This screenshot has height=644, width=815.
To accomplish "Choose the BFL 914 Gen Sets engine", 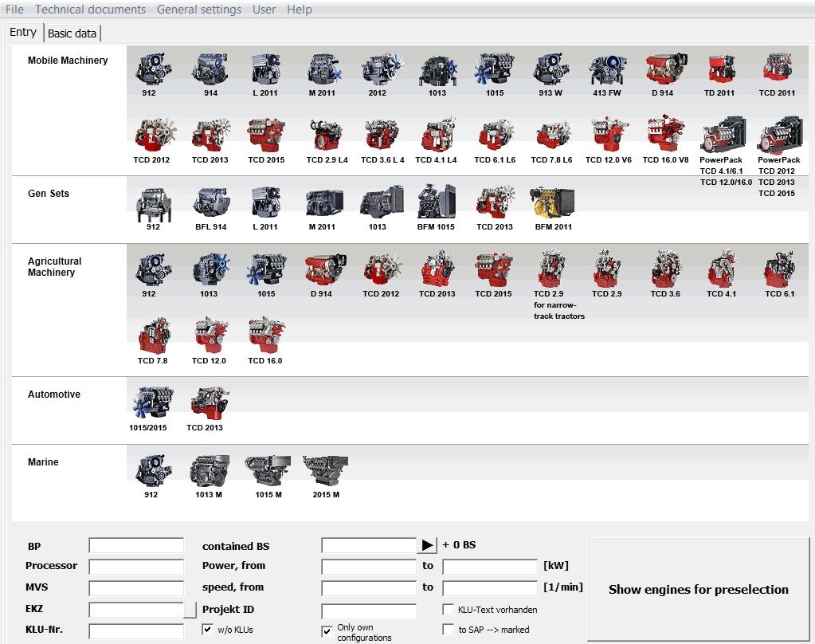I will [x=210, y=202].
